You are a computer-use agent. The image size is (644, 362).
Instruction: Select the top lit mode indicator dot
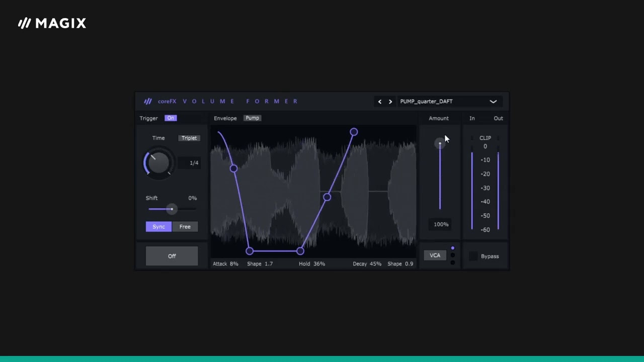(x=453, y=248)
